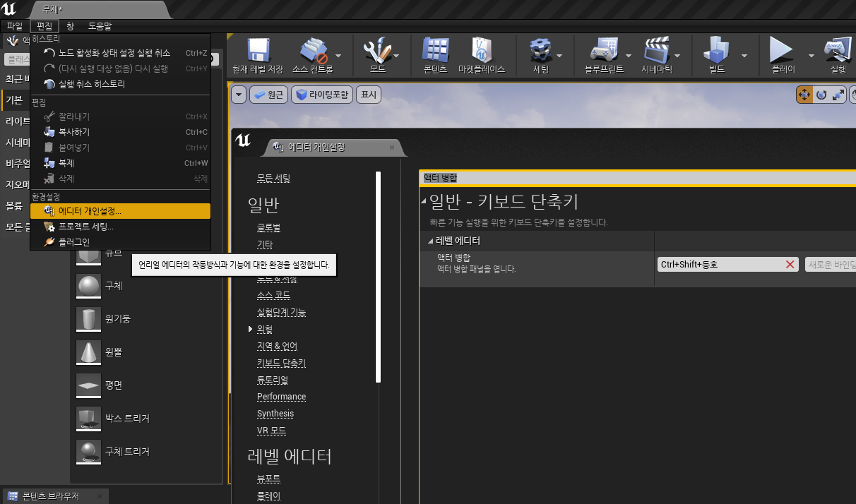Open the 글로벌 settings link
This screenshot has height=504, width=856.
coord(269,227)
